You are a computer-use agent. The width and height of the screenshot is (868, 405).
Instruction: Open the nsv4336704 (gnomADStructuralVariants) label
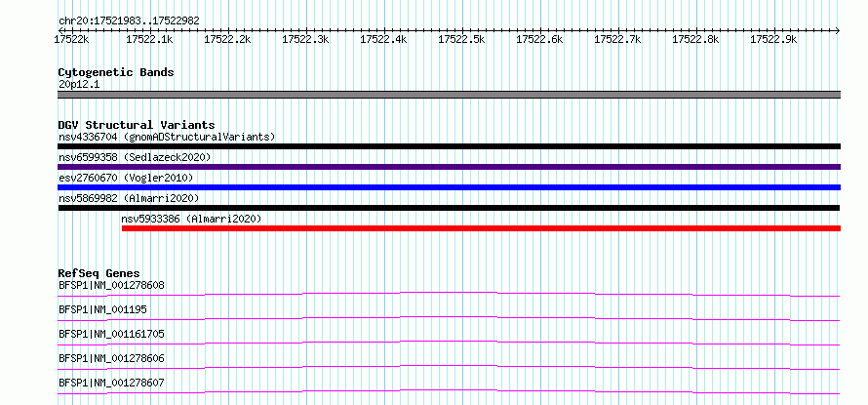pyautogui.click(x=167, y=137)
